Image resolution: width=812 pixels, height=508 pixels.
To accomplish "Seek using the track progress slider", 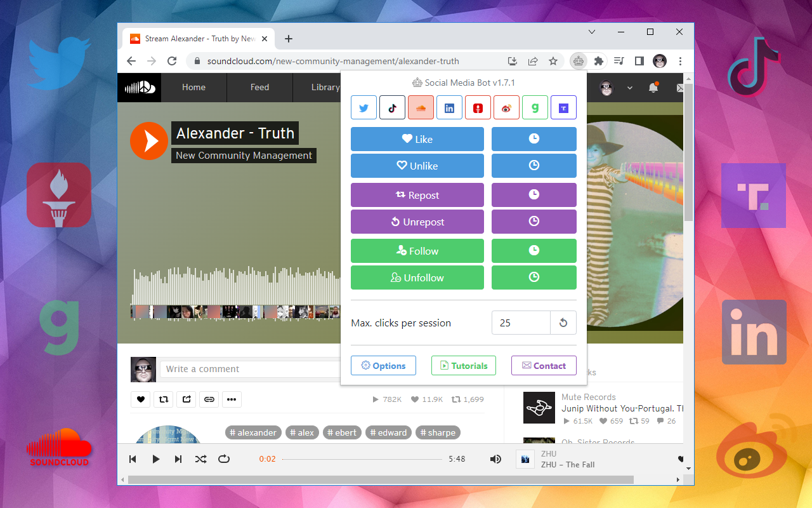I will point(362,458).
